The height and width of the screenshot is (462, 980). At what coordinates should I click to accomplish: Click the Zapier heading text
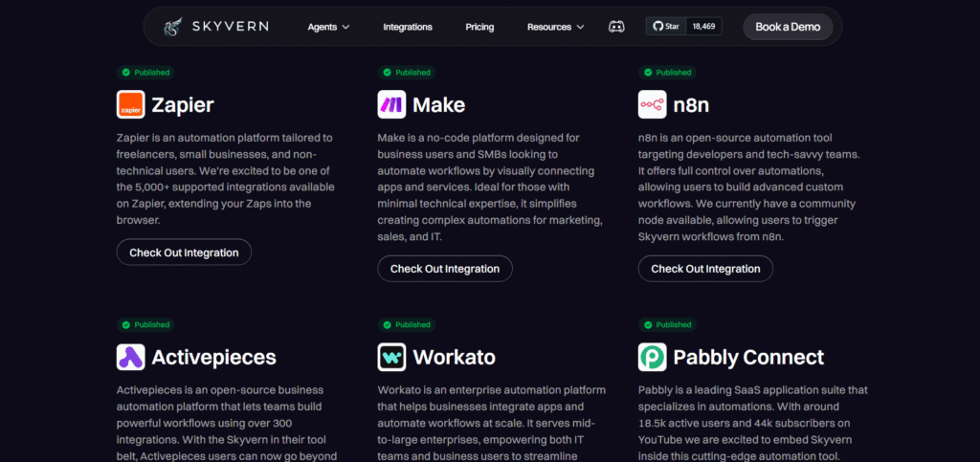(183, 105)
